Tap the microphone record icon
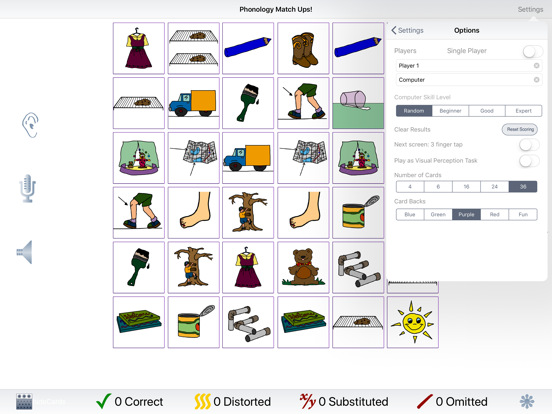Screen dimensions: 552x414 27,189
